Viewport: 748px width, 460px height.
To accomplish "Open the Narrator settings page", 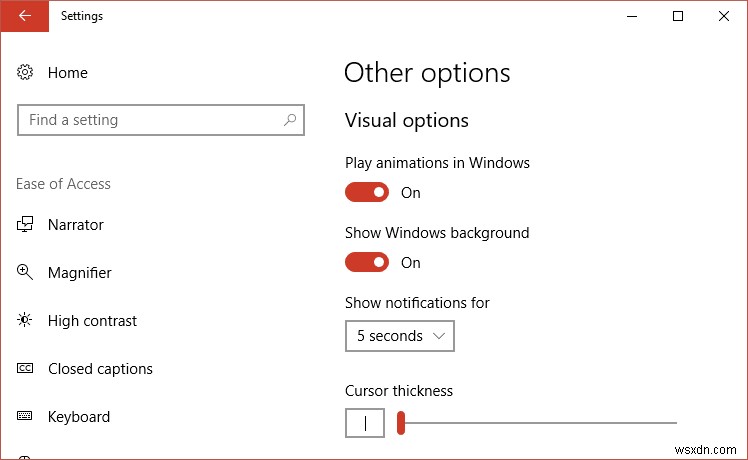I will tap(76, 225).
